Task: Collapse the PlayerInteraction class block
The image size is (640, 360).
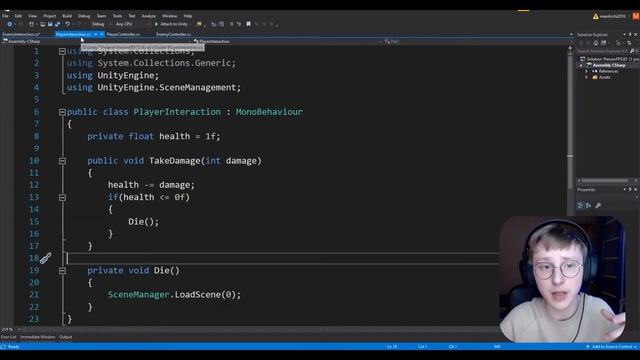Action: 62,112
